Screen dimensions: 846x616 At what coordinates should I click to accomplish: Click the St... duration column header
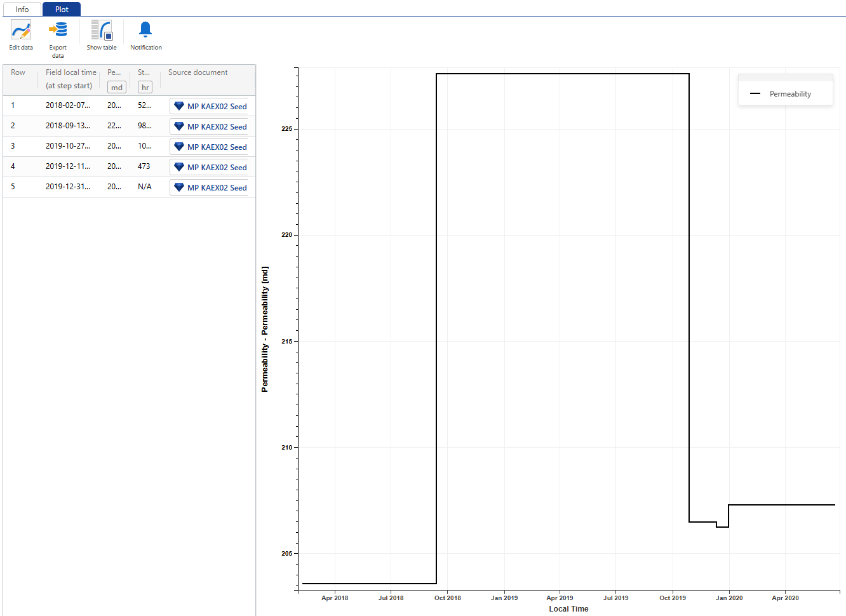[144, 72]
